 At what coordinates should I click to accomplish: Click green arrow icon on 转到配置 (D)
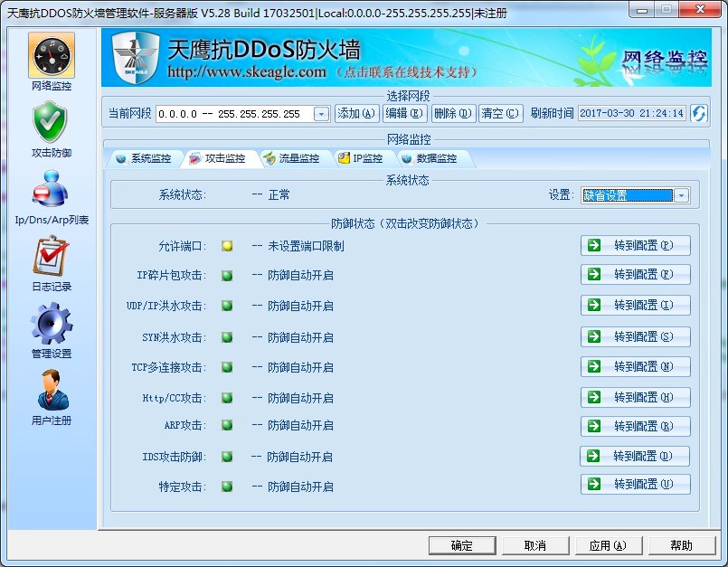click(x=593, y=456)
